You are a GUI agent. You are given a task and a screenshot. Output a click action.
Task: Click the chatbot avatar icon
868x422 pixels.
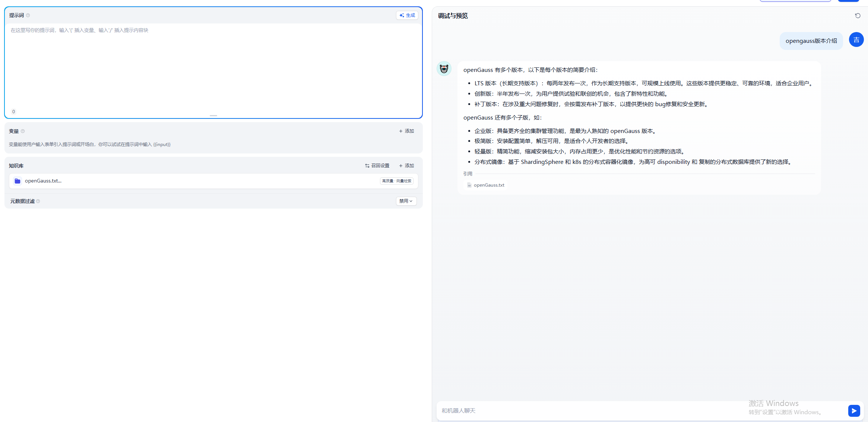444,69
